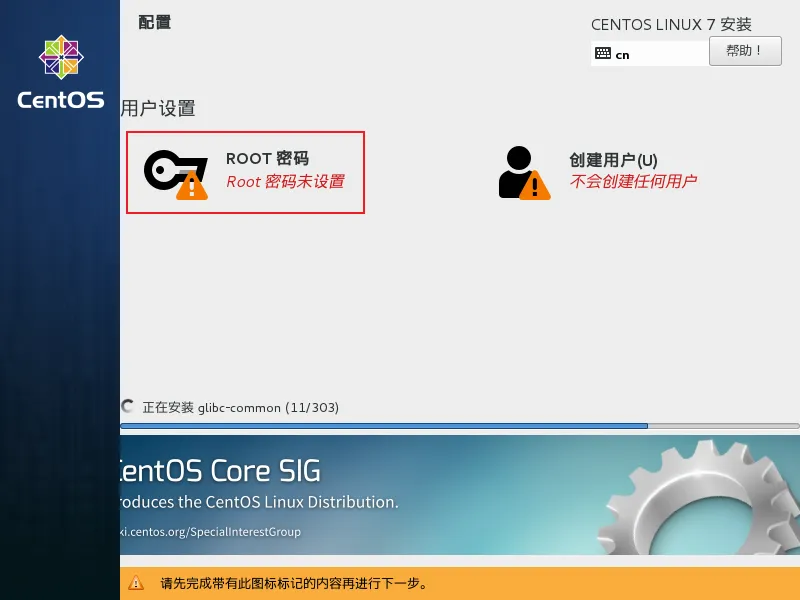Select the 创建用户(U) heading
This screenshot has width=800, height=600.
(613, 160)
